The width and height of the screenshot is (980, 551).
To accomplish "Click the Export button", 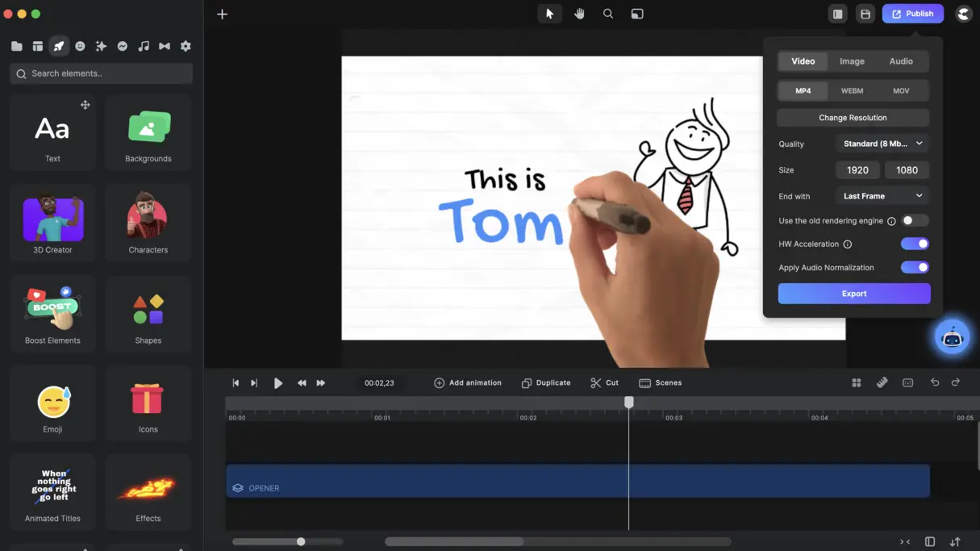I will click(853, 293).
